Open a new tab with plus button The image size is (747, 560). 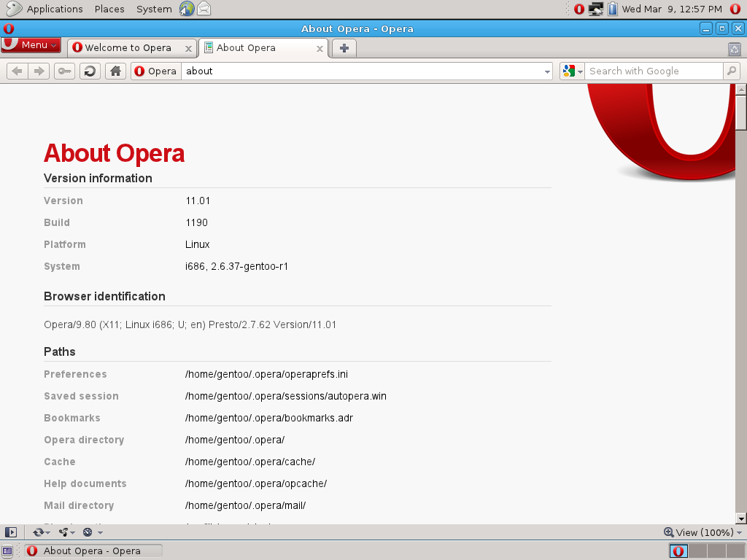click(x=343, y=47)
